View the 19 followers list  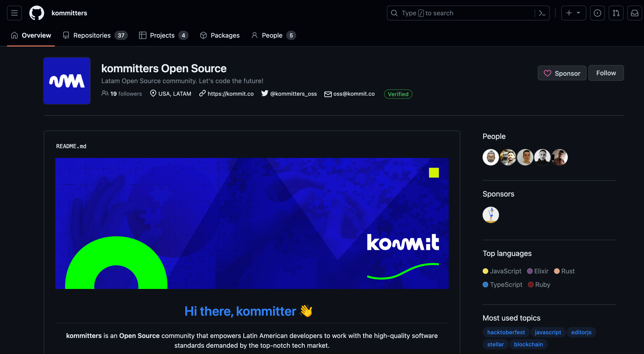122,94
